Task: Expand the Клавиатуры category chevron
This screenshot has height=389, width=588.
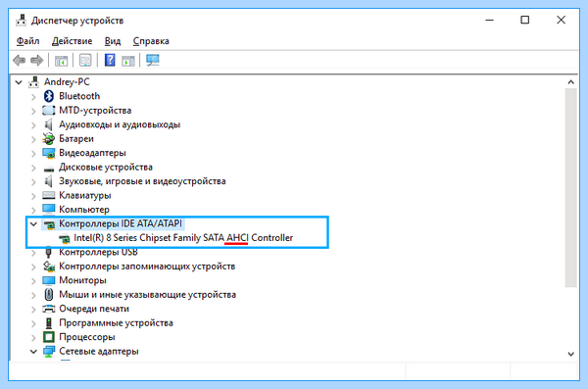Action: point(33,196)
